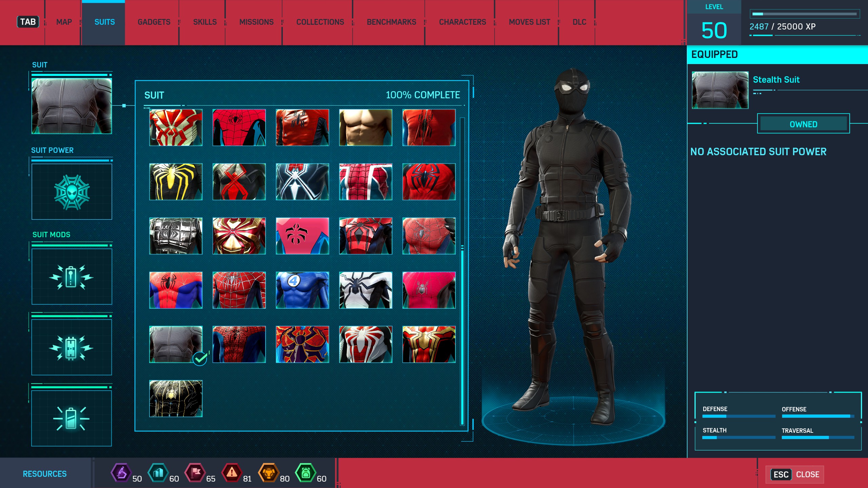Click the OWNED status button
Screen dimensions: 868x488
pyautogui.click(x=803, y=124)
